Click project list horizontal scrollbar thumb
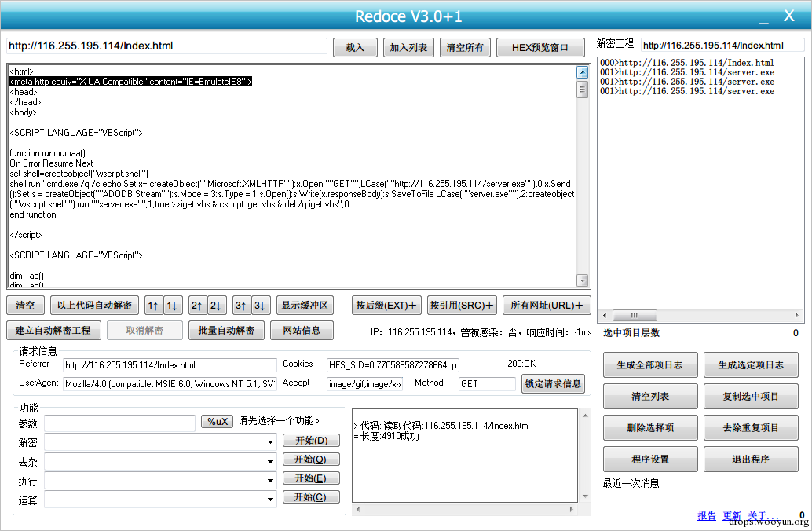This screenshot has height=531, width=812. pos(635,315)
